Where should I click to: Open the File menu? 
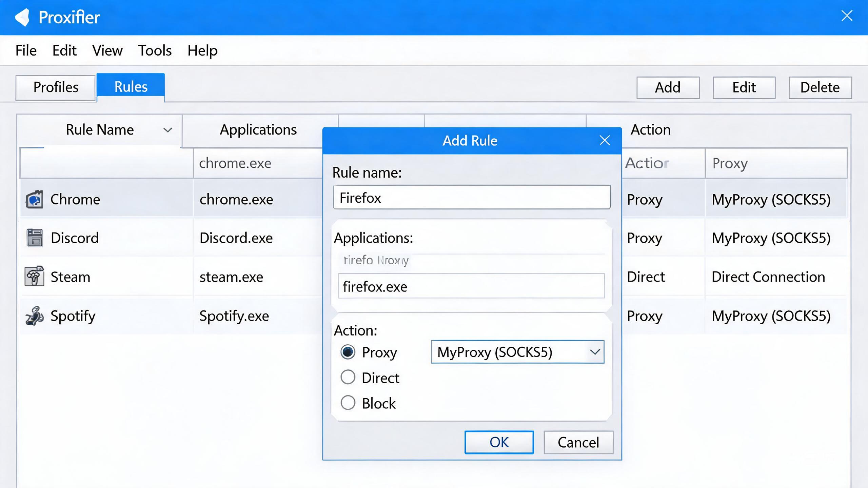pyautogui.click(x=26, y=50)
